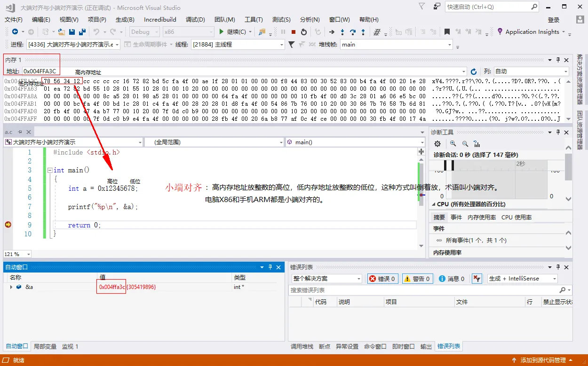588x366 pixels.
Task: Click the red Stop Debugging square
Action: pyautogui.click(x=294, y=32)
